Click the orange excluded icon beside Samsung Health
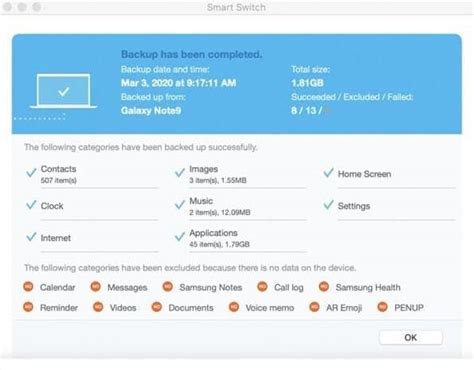 [324, 286]
